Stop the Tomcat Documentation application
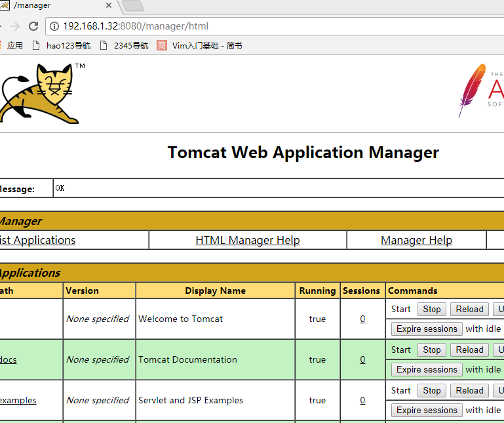The height and width of the screenshot is (423, 504). 432,350
